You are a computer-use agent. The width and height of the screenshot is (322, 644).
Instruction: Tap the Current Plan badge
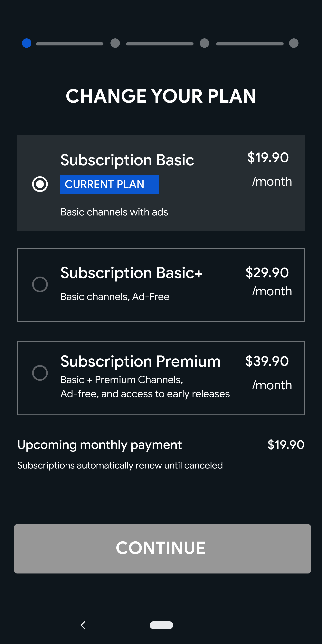pos(109,185)
